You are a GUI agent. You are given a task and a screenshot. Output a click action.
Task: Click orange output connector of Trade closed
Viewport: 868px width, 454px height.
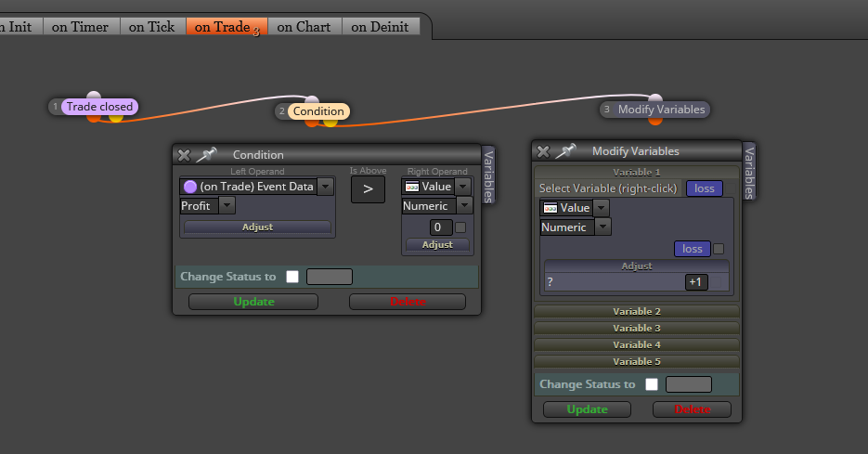coord(94,117)
